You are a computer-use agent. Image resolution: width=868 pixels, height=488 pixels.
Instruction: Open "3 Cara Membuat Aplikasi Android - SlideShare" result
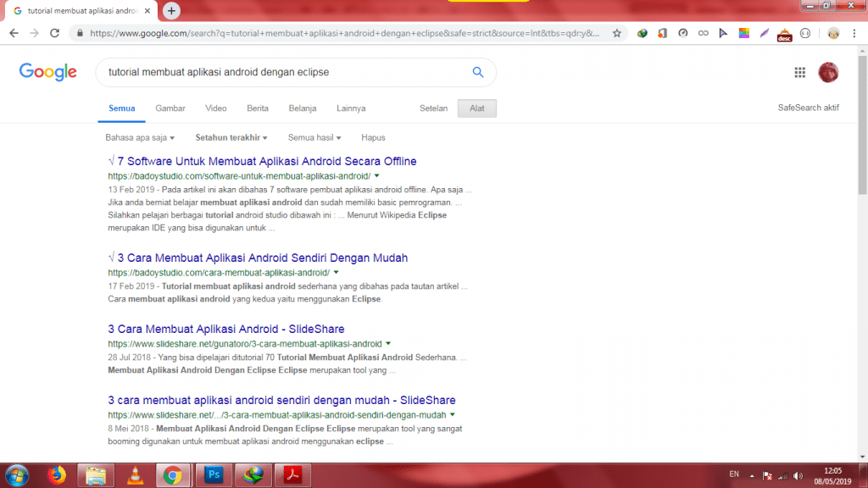point(225,330)
